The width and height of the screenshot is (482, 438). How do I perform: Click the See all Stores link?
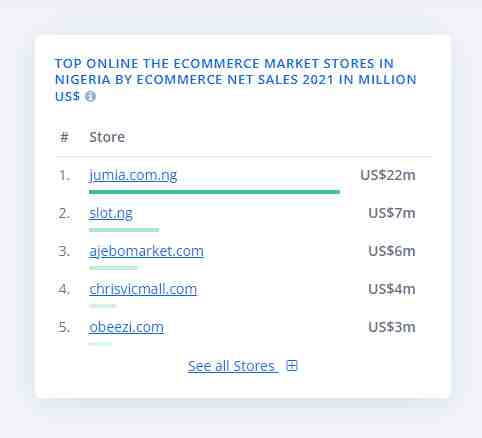[231, 366]
